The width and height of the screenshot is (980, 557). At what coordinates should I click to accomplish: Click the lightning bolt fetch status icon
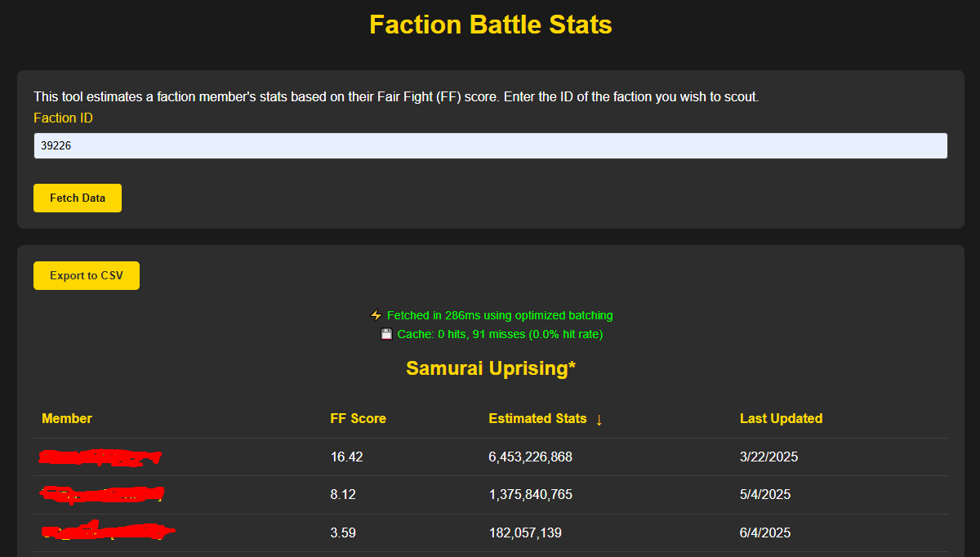tap(376, 314)
